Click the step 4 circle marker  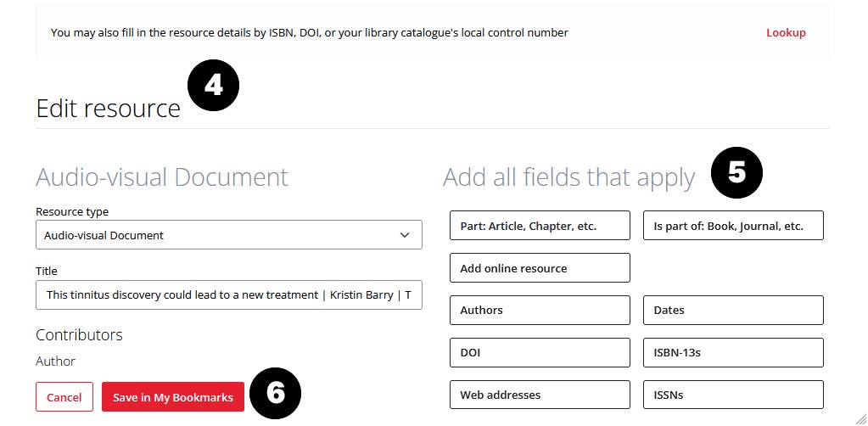(214, 86)
